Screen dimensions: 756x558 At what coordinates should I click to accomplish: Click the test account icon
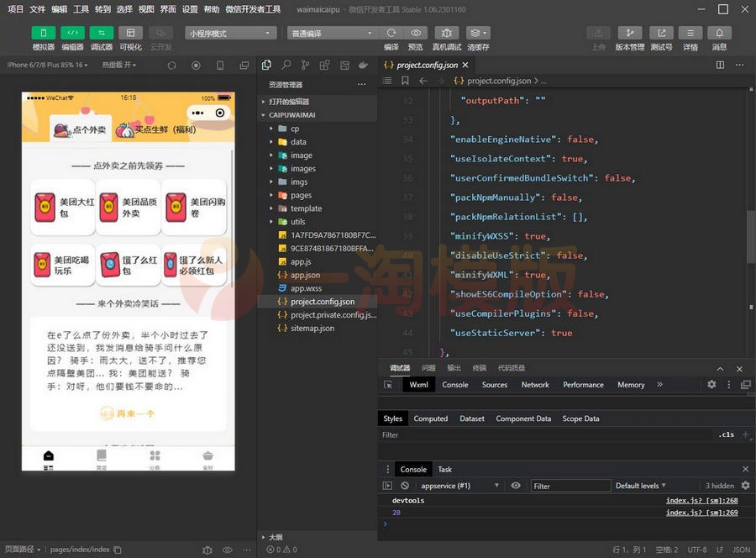tap(662, 33)
